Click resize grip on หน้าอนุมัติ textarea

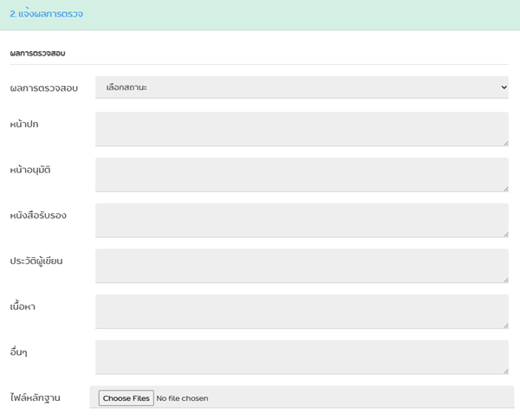click(504, 188)
